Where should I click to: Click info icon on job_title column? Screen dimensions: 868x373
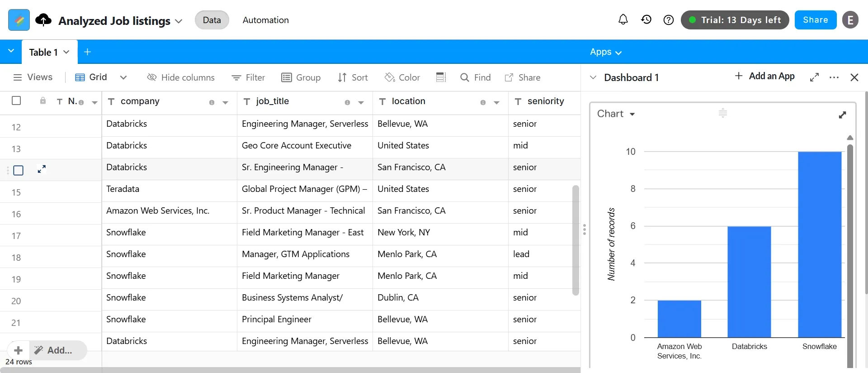pyautogui.click(x=347, y=103)
